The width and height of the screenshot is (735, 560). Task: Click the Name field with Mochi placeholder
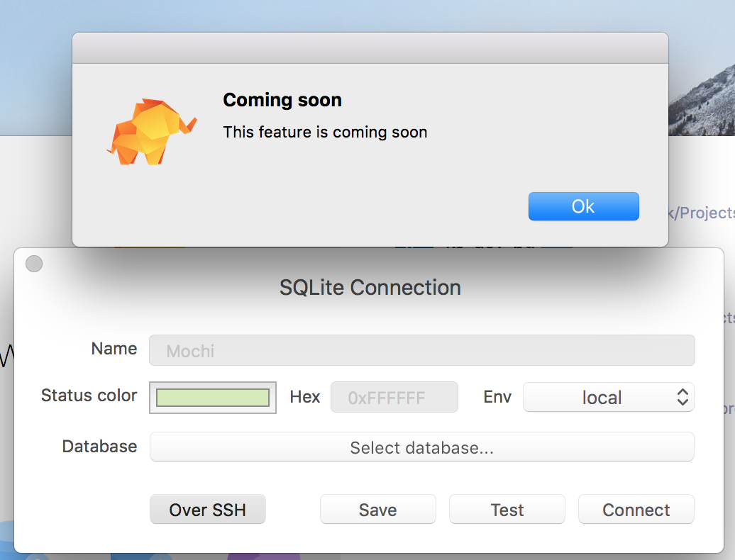pyautogui.click(x=421, y=350)
